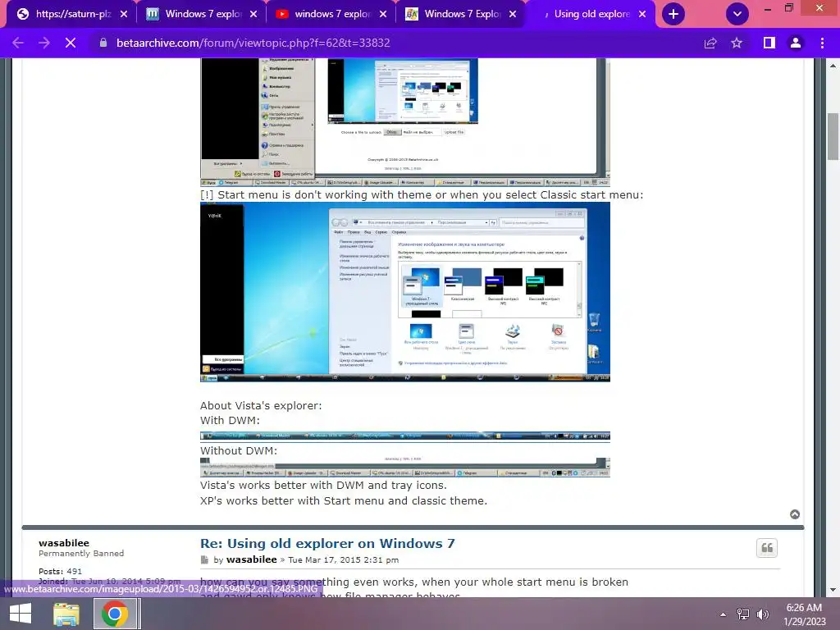Screen dimensions: 840x630
Task: View site security lock information
Action: 103,43
